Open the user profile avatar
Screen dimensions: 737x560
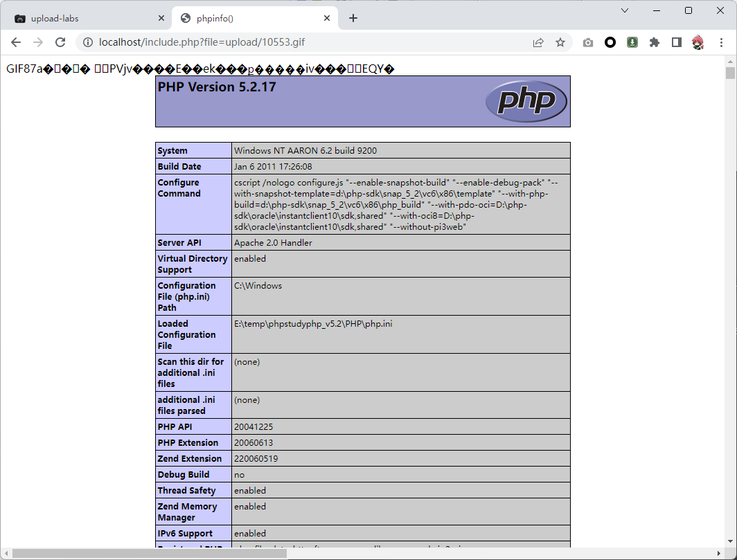(698, 42)
